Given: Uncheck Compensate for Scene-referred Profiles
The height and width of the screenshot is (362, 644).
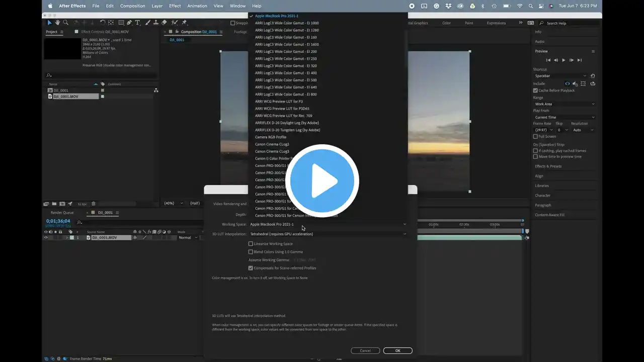Looking at the screenshot, I should pyautogui.click(x=251, y=268).
